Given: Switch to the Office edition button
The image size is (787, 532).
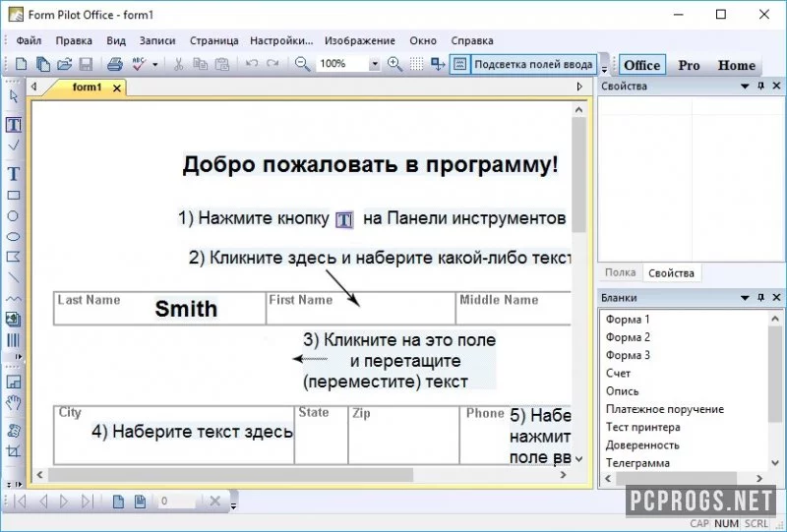Looking at the screenshot, I should pyautogui.click(x=642, y=65).
